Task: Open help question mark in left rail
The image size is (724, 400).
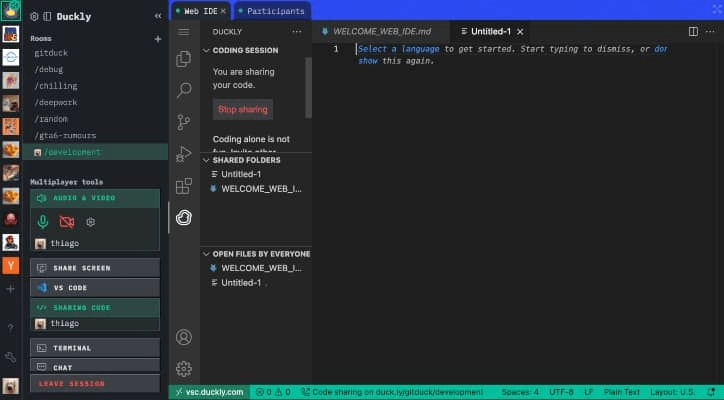Action: (x=11, y=328)
